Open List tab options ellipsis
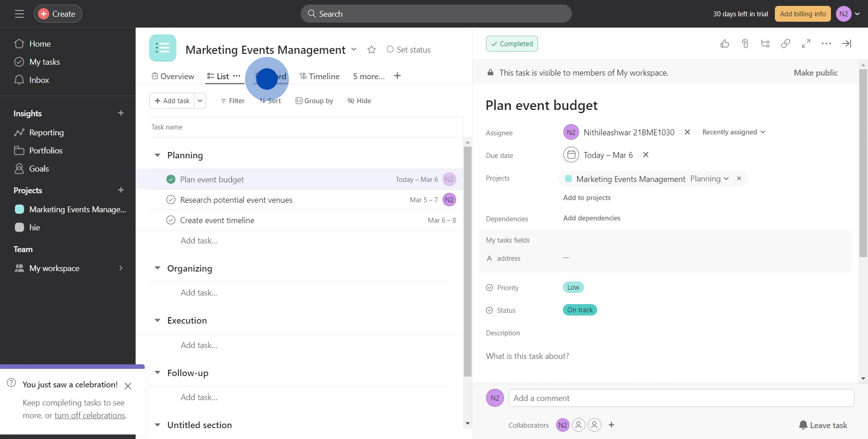Screen dimensions: 868x439 point(236,76)
